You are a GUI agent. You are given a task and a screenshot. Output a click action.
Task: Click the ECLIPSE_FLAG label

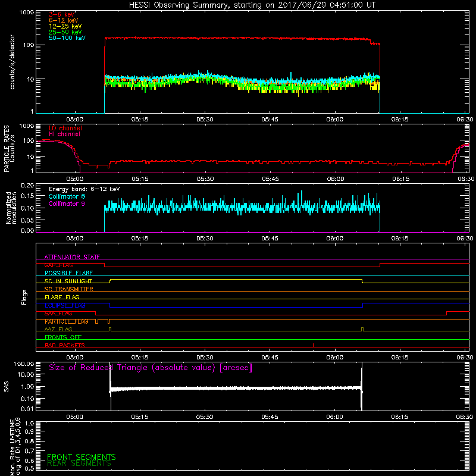click(x=65, y=305)
